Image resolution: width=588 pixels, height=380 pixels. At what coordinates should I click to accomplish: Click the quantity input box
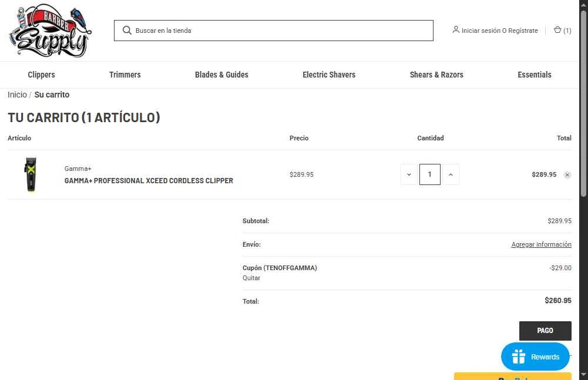430,174
